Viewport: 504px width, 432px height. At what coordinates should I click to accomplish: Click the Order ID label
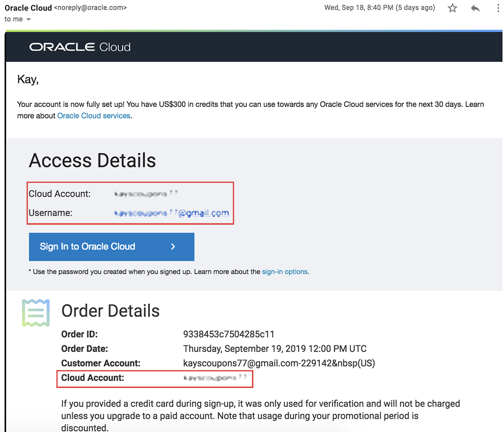[x=79, y=334]
